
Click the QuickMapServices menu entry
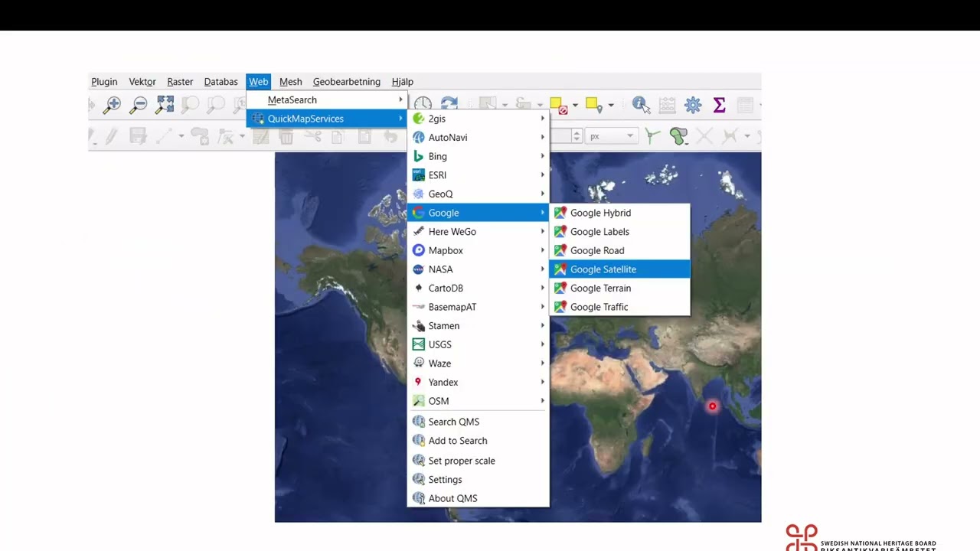tap(327, 119)
